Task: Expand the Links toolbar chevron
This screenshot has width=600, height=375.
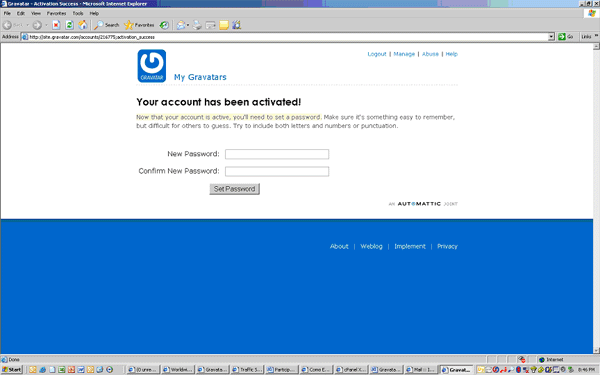Action: 596,36
